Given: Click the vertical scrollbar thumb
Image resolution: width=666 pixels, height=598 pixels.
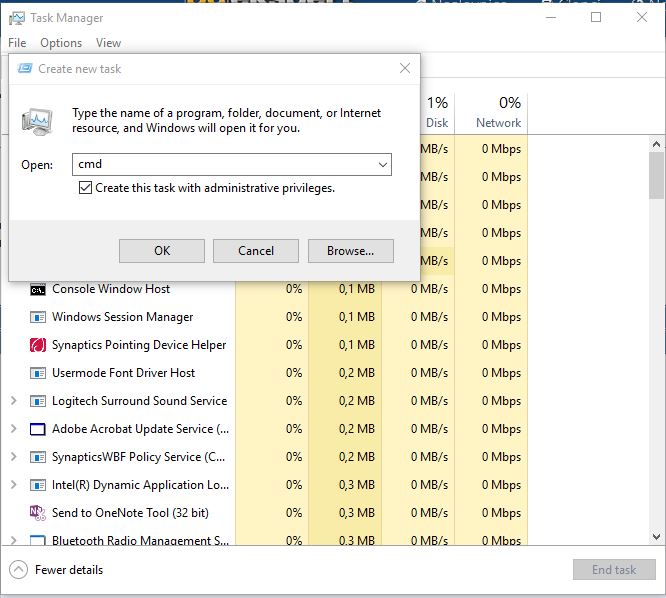Looking at the screenshot, I should pyautogui.click(x=656, y=176).
